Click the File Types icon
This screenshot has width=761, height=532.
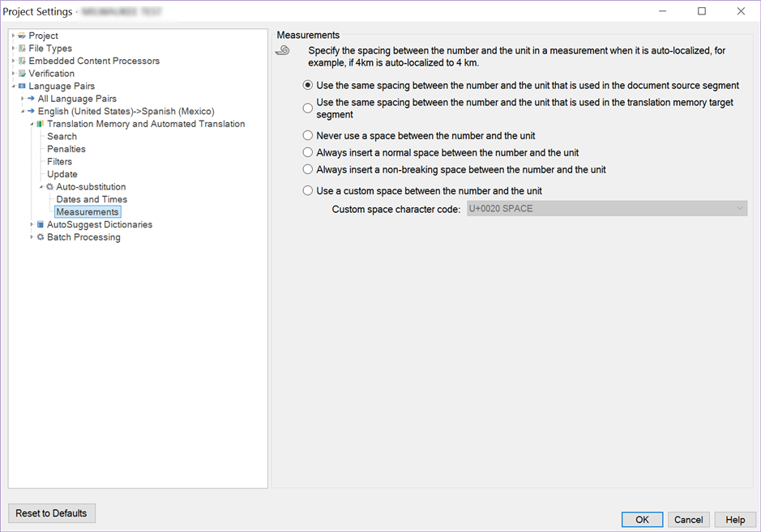22,49
